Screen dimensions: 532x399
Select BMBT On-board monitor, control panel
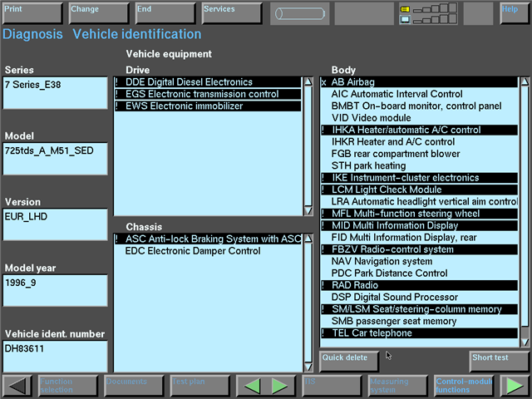[x=419, y=106]
